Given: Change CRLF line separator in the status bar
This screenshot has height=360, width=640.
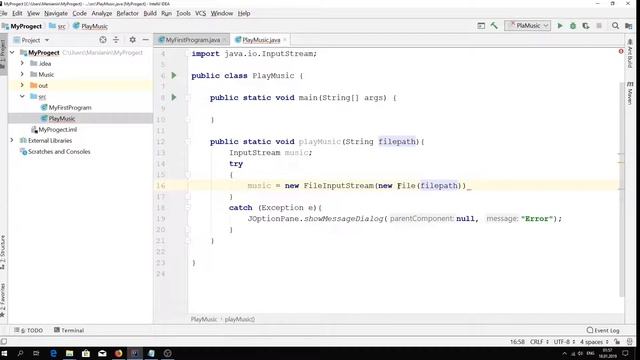Looking at the screenshot, I should (540, 342).
